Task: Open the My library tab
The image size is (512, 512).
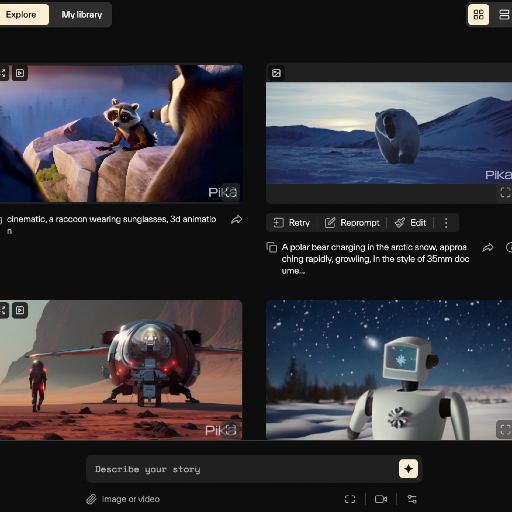Action: click(x=82, y=15)
